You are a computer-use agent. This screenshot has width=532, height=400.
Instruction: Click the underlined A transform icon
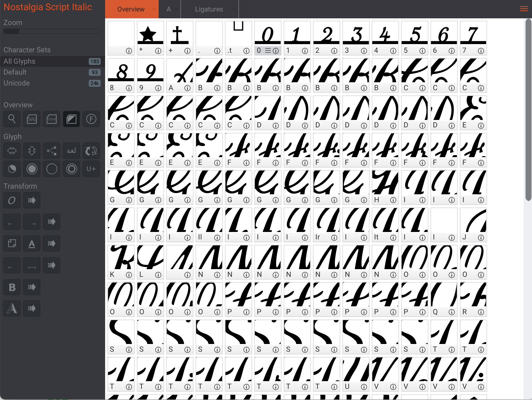point(32,243)
